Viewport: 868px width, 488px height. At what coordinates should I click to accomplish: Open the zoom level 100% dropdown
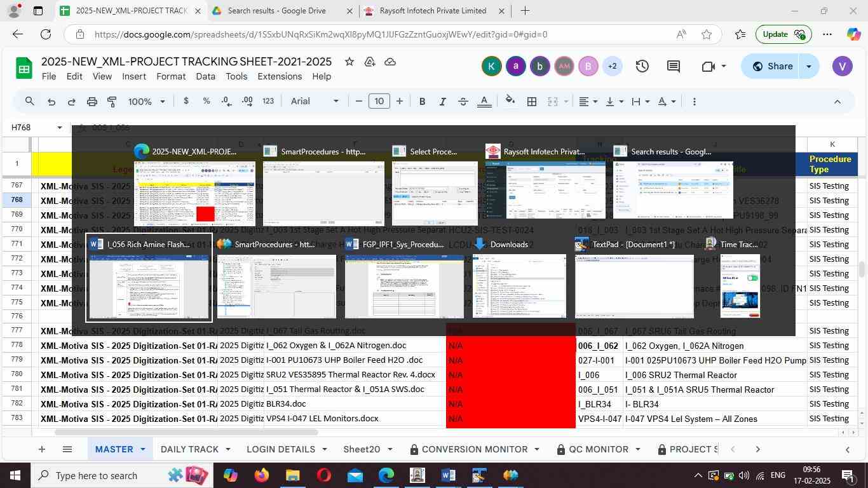147,102
